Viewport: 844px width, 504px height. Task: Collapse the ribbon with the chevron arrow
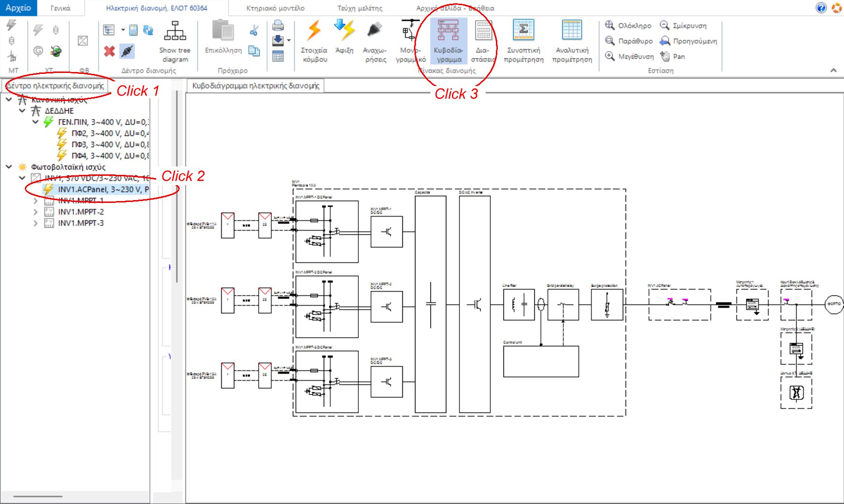pyautogui.click(x=833, y=70)
